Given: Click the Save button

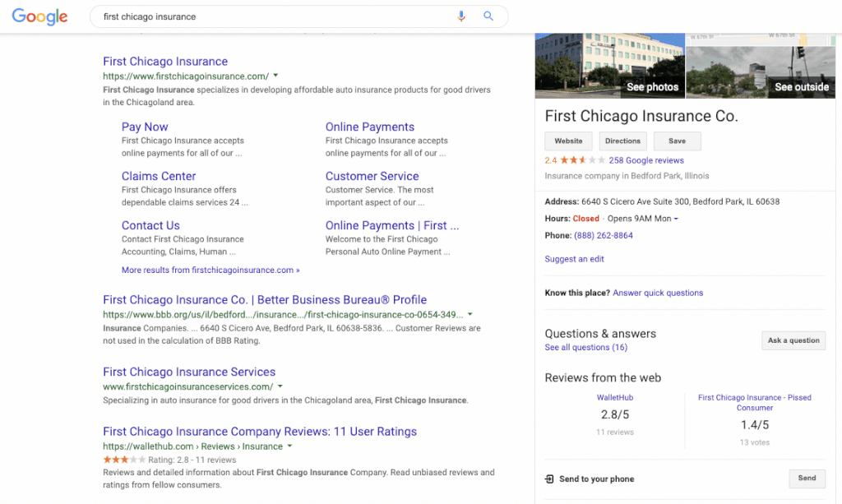Looking at the screenshot, I should click(x=678, y=141).
